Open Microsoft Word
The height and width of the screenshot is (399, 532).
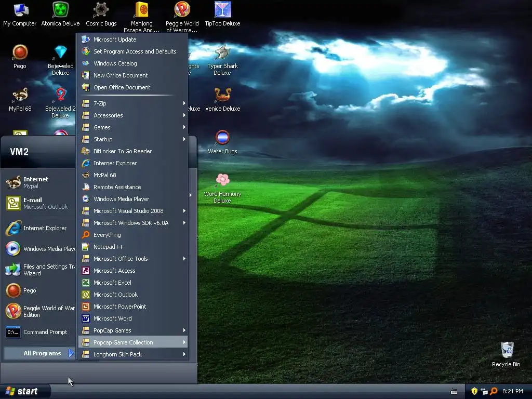tap(133, 318)
